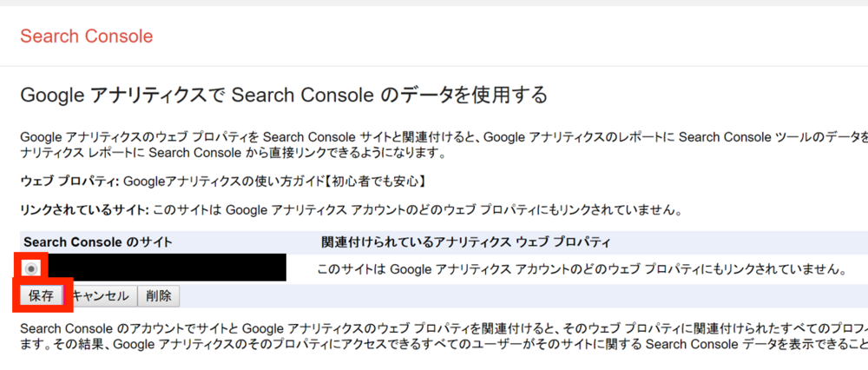Click the intro paragraph's first line starting 'Google アナリティクスのウェブ プロパティを'
The width and height of the screenshot is (868, 370).
[444, 137]
